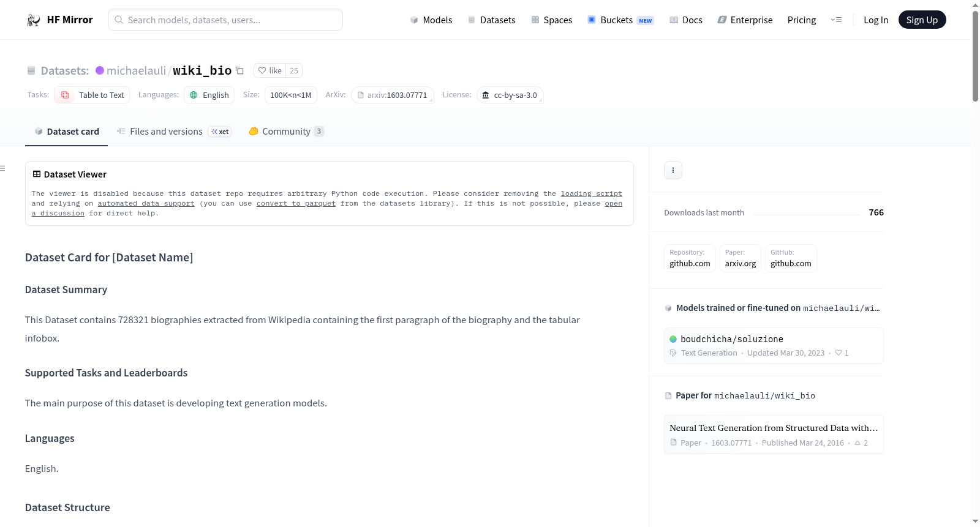The image size is (980, 527).
Task: Open Enterprise in the navigation bar
Action: coord(745,20)
